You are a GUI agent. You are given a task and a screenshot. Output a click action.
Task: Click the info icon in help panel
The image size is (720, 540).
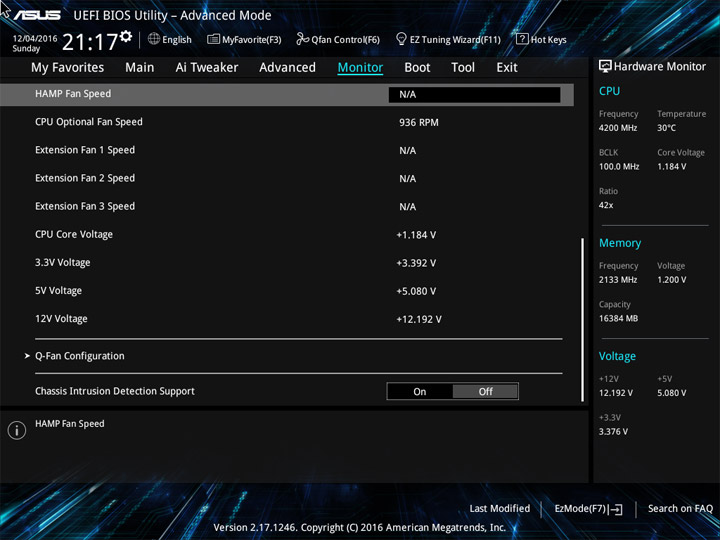tap(17, 430)
